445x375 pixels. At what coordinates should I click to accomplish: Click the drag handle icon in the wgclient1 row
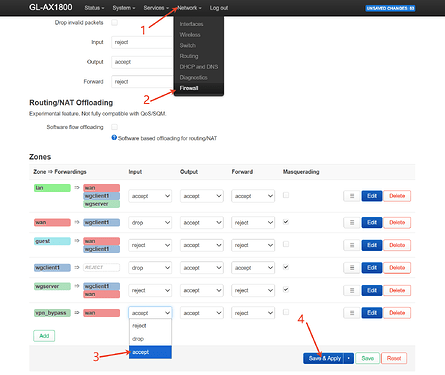[352, 268]
